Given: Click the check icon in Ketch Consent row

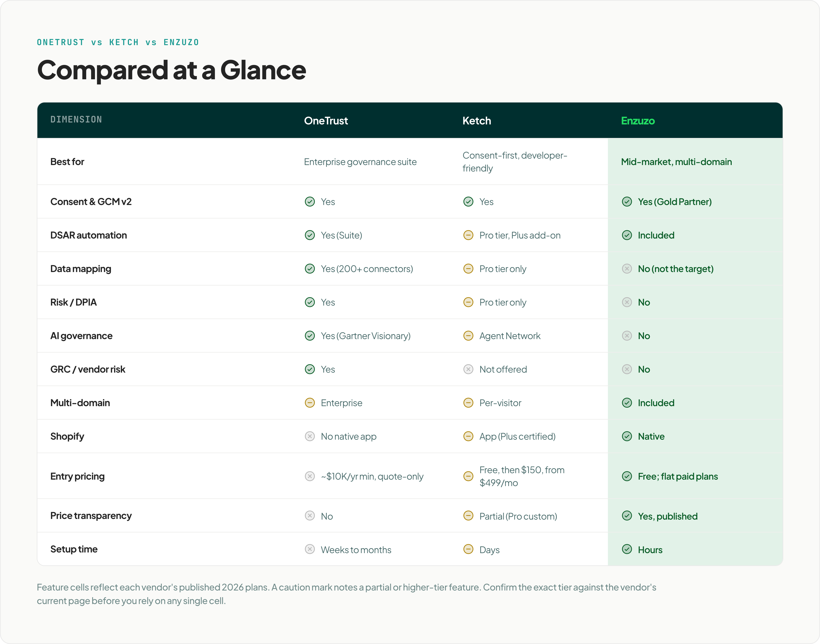Looking at the screenshot, I should (x=468, y=202).
